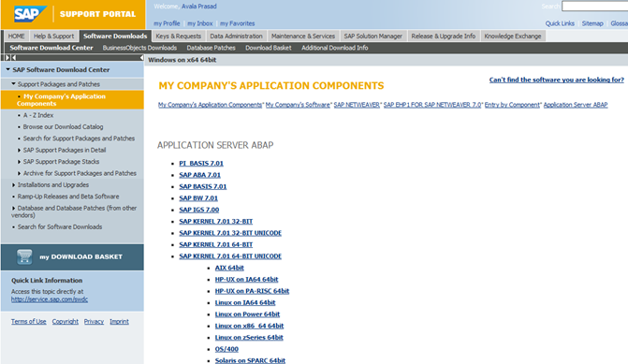Click the SAP logo
This screenshot has height=364, width=628.
pos(31,14)
